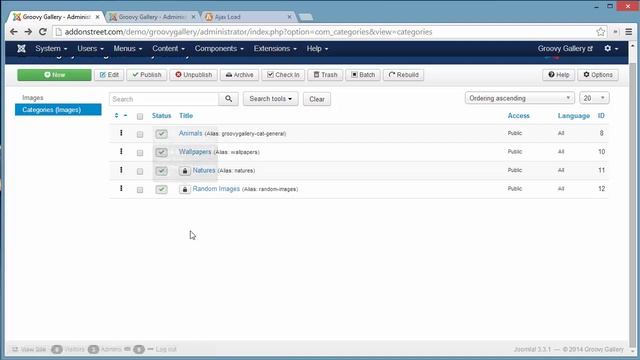
Task: Check the select-all checkbox in header
Action: pos(140,116)
